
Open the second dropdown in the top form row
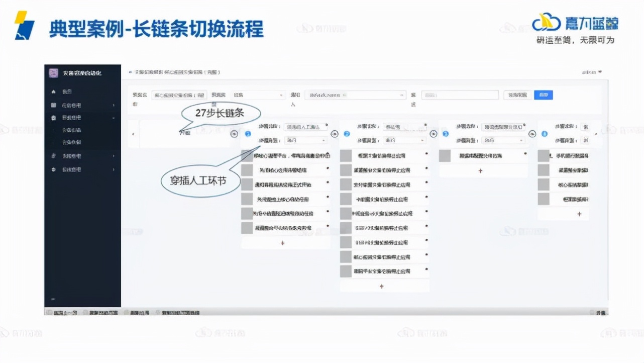click(259, 95)
